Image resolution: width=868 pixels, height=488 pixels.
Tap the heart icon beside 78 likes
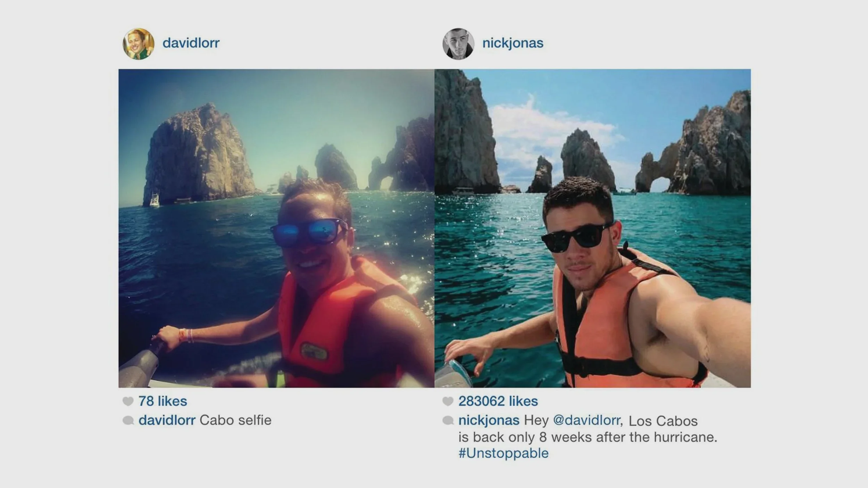click(128, 401)
